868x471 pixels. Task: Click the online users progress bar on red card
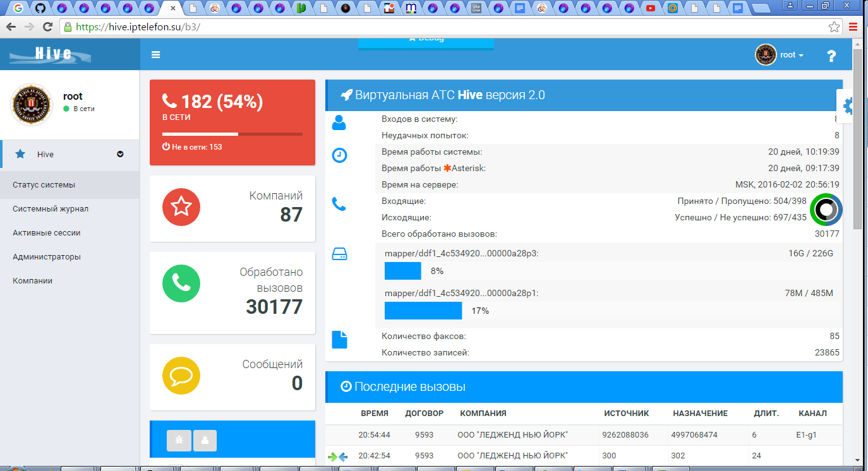(x=232, y=134)
